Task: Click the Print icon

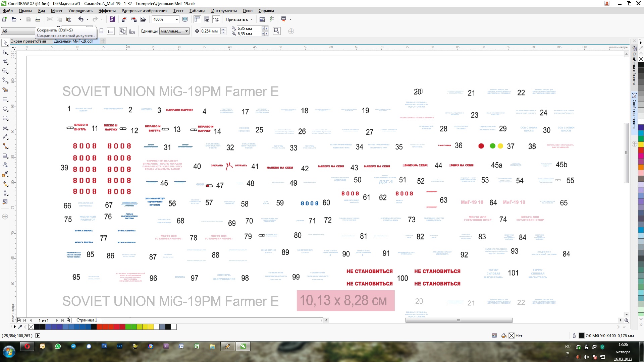Action: tap(38, 19)
